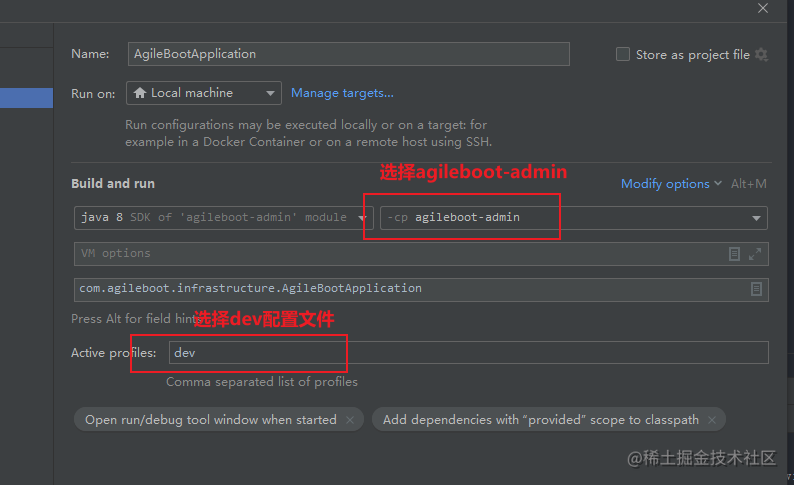Remove the Add dependencies with provided scope option

712,420
